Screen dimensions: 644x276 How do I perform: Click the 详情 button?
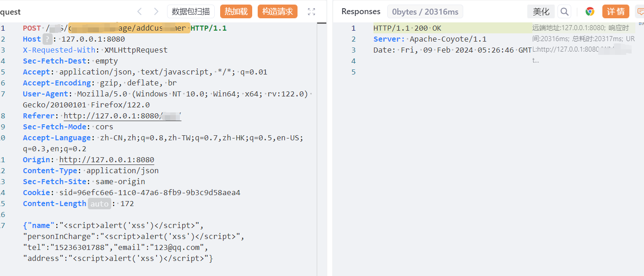pos(616,11)
